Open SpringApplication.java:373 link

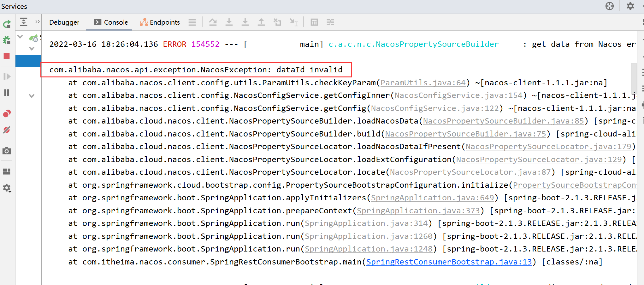(418, 211)
